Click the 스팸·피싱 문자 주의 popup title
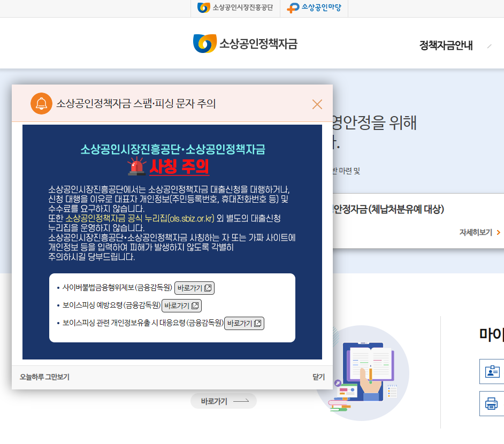 pyautogui.click(x=136, y=103)
